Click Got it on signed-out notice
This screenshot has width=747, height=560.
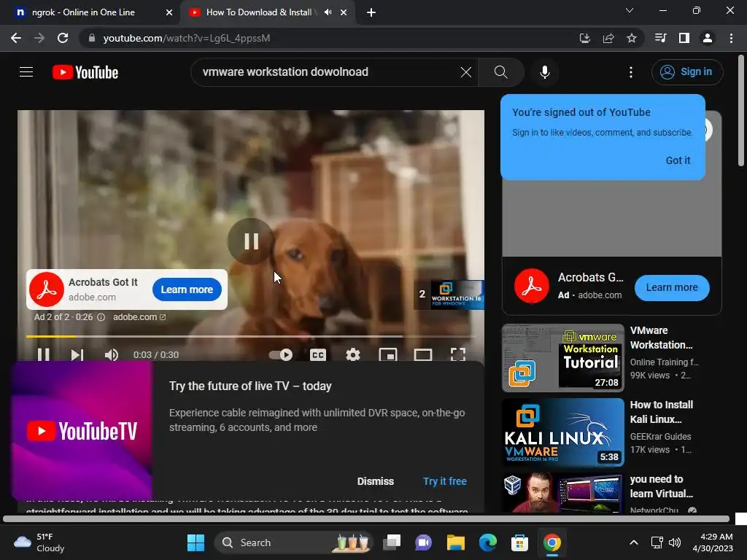[x=678, y=160]
